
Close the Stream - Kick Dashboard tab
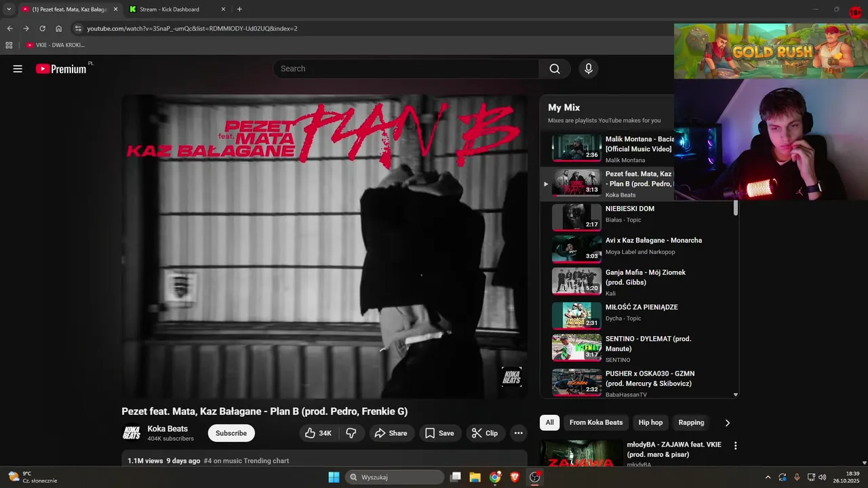pyautogui.click(x=223, y=9)
